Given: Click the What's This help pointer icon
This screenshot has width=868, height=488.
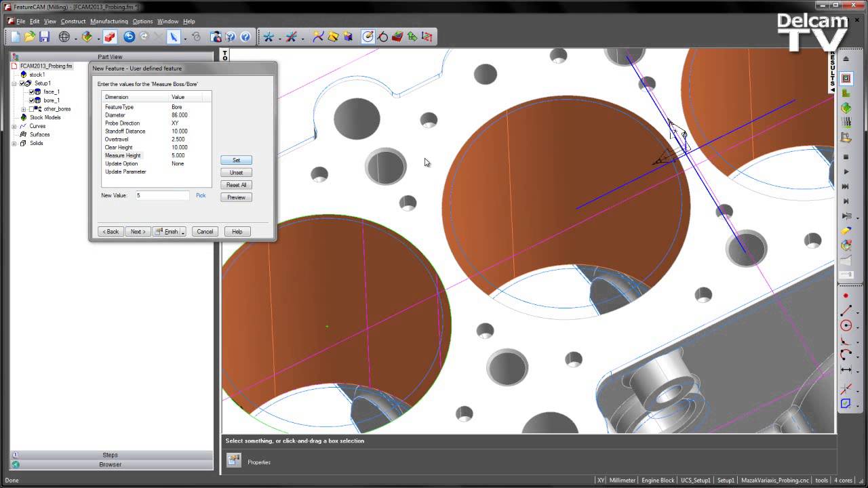Looking at the screenshot, I should [x=231, y=37].
